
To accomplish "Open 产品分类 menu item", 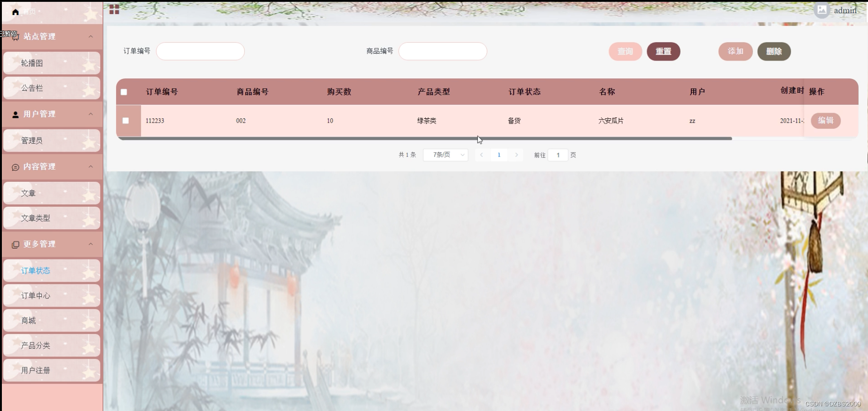I will coord(52,345).
